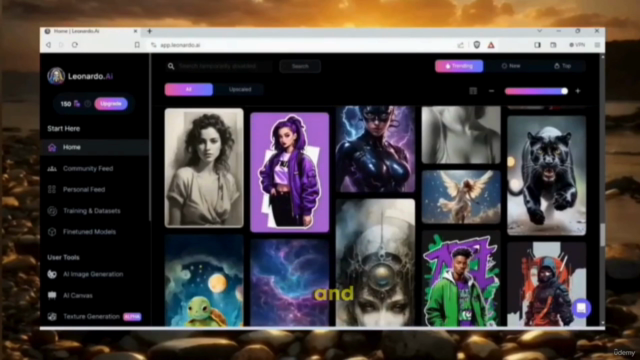Open the winged angel thumbnail
Screen dimensions: 640x360
(x=461, y=197)
